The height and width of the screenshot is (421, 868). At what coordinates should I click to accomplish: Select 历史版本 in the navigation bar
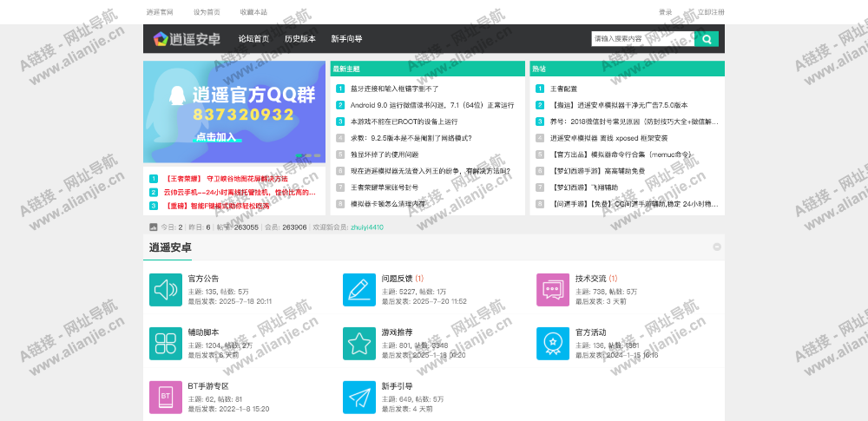(300, 39)
